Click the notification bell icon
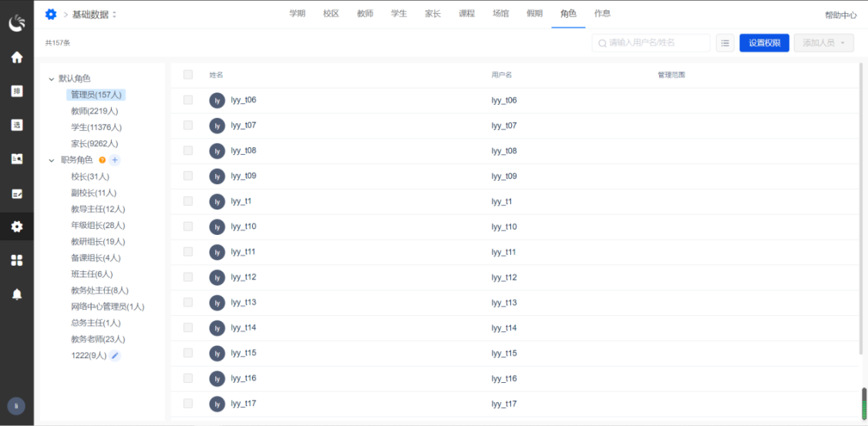 click(x=16, y=294)
